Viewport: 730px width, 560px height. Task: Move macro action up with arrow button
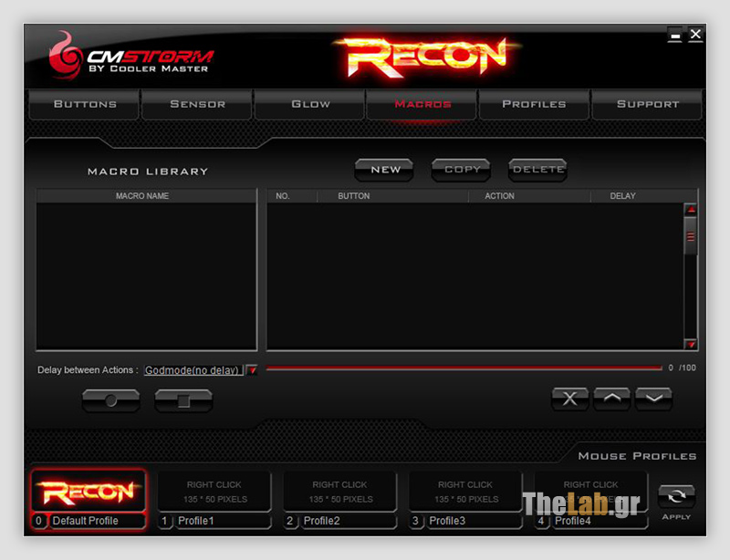pos(611,399)
